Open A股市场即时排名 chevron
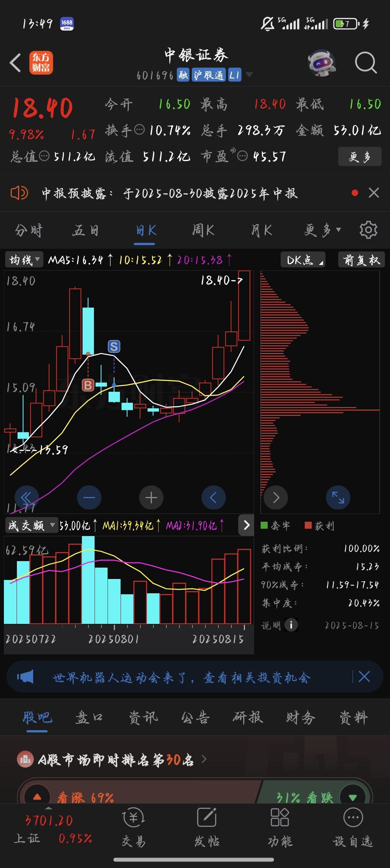390x868 pixels. 204,759
